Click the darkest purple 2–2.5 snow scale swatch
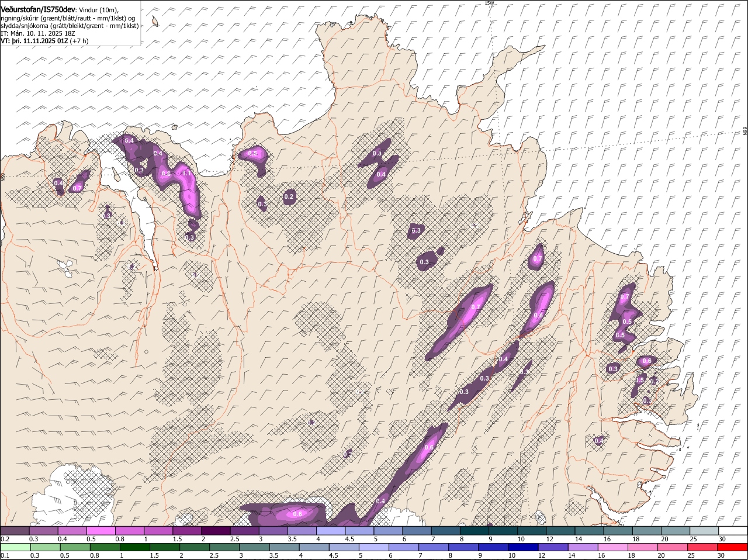 pyautogui.click(x=216, y=530)
